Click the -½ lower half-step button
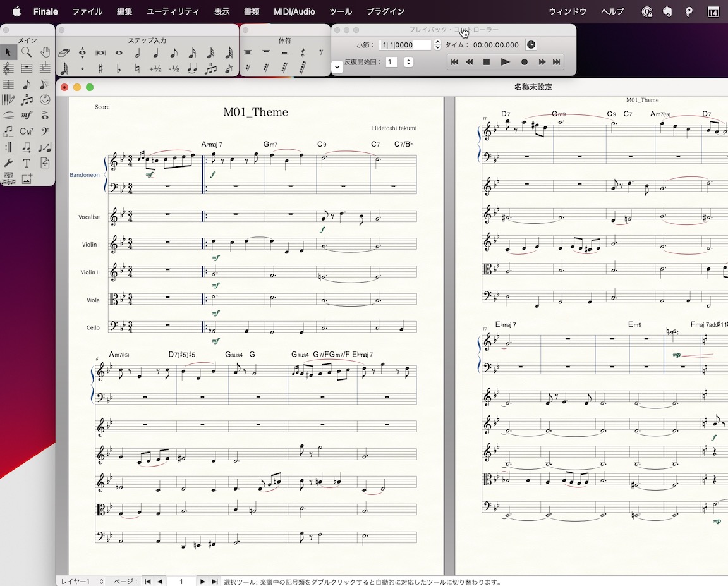This screenshot has width=728, height=586. (x=174, y=69)
